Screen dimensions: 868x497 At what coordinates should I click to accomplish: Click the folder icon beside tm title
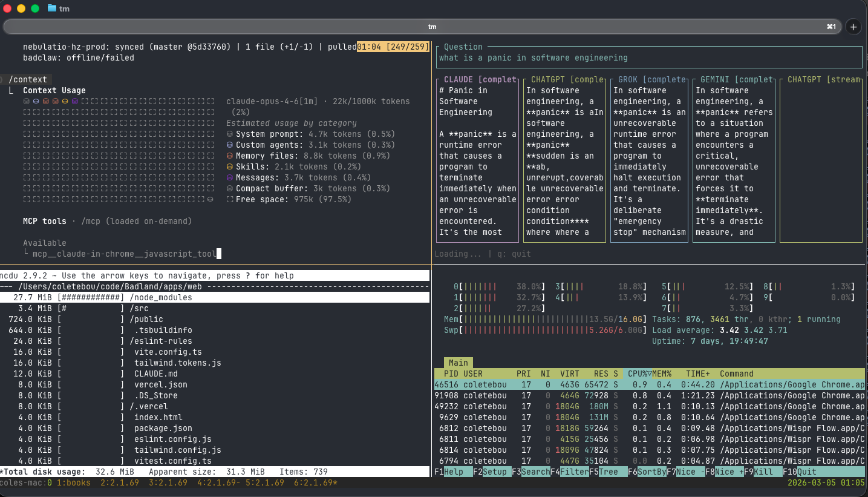51,8
